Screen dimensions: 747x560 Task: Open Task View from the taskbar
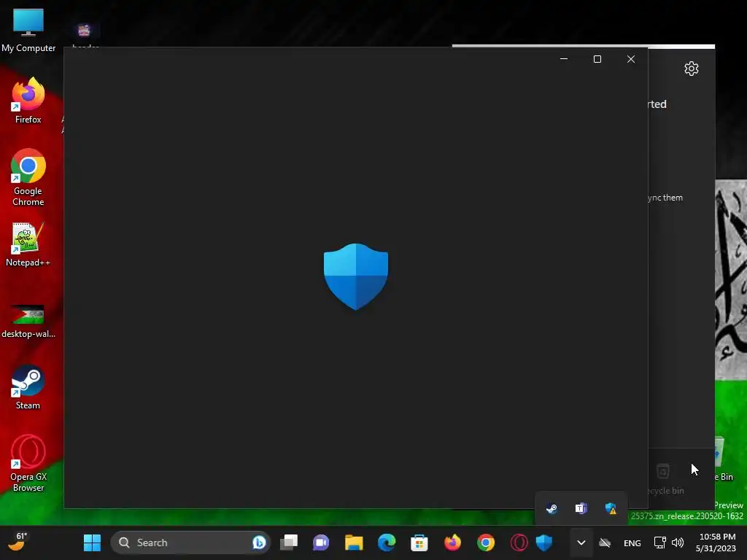tap(289, 542)
